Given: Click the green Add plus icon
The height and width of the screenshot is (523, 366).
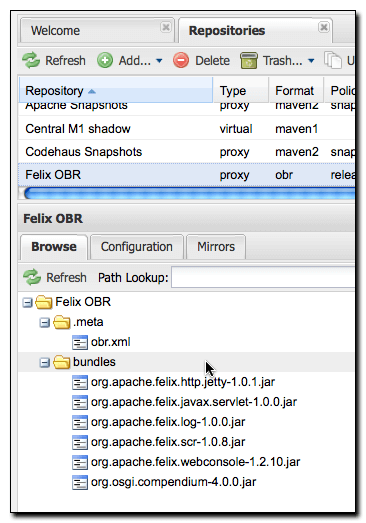Looking at the screenshot, I should [x=105, y=61].
